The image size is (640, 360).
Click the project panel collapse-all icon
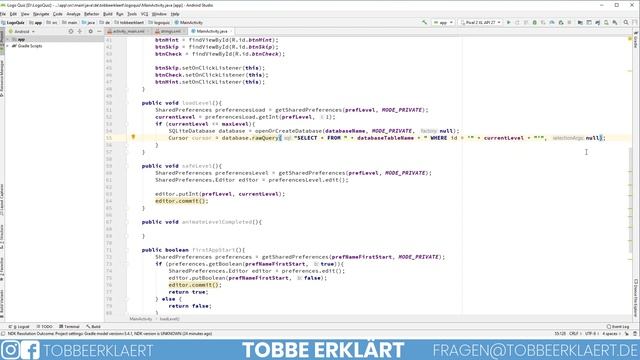[x=80, y=31]
